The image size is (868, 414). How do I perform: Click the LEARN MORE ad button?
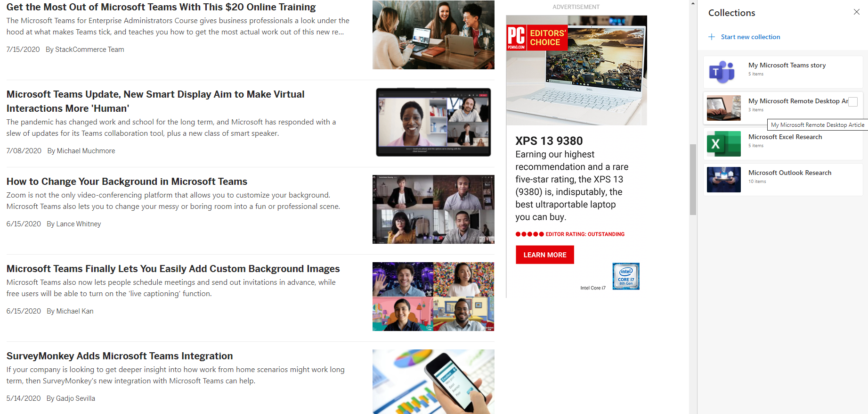[x=545, y=255]
